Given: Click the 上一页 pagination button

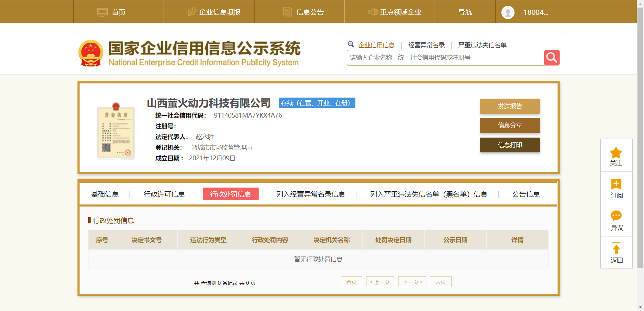Looking at the screenshot, I should coord(380,282).
